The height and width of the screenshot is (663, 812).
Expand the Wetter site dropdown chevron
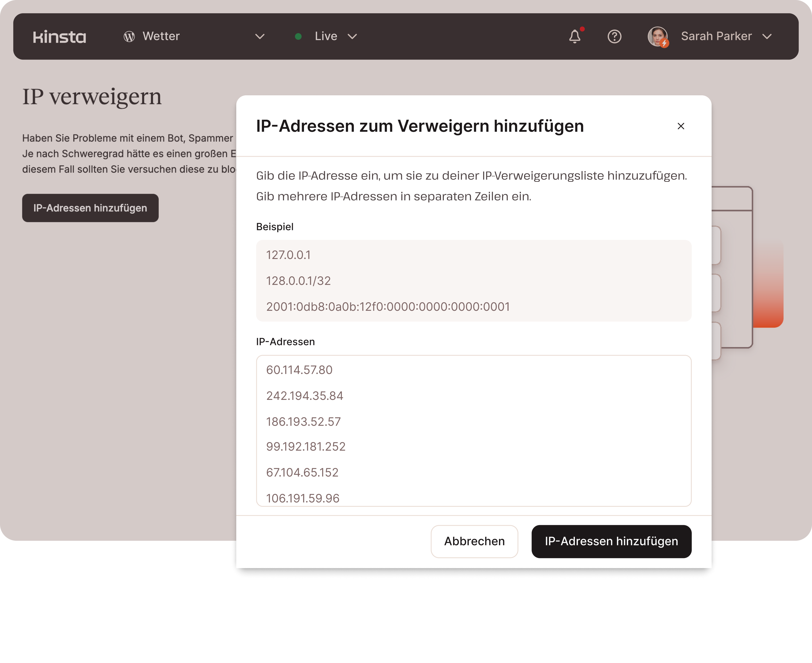260,37
